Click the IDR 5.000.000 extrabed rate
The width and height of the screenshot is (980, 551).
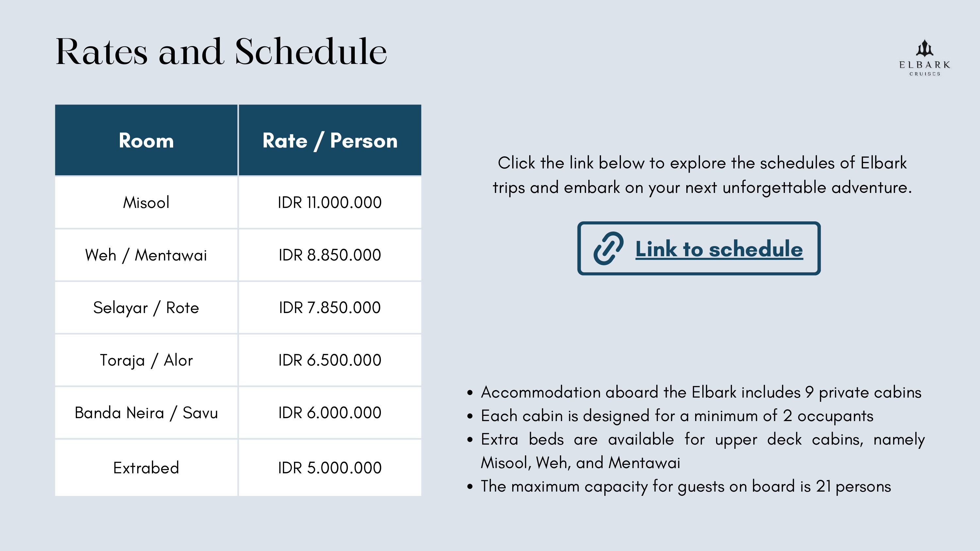click(330, 468)
